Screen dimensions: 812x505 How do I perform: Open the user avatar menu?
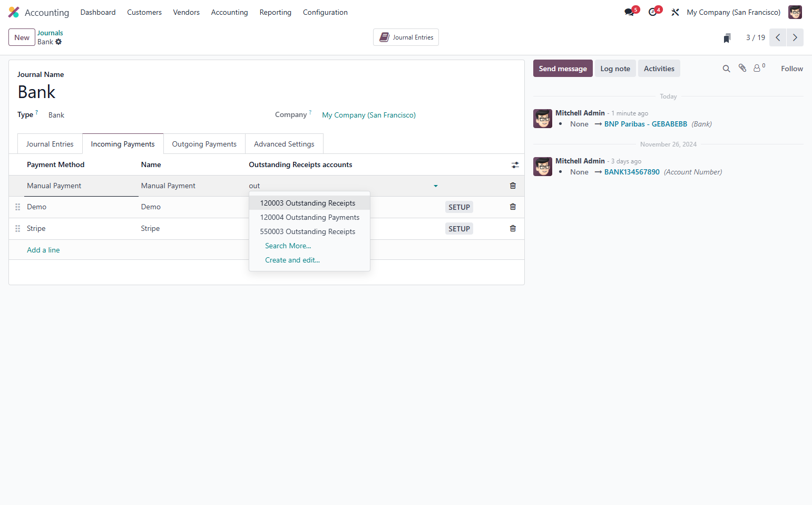[x=795, y=12]
